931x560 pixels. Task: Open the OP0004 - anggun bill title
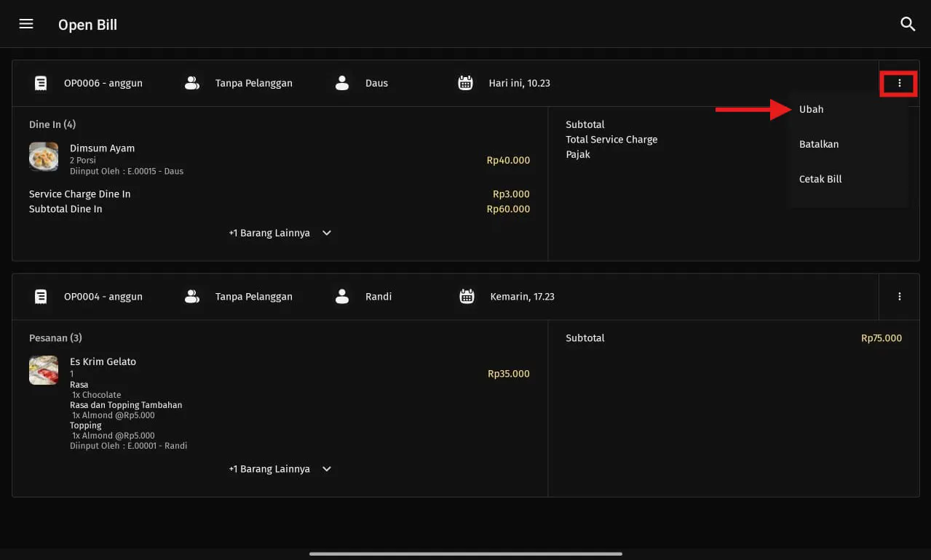(x=103, y=297)
